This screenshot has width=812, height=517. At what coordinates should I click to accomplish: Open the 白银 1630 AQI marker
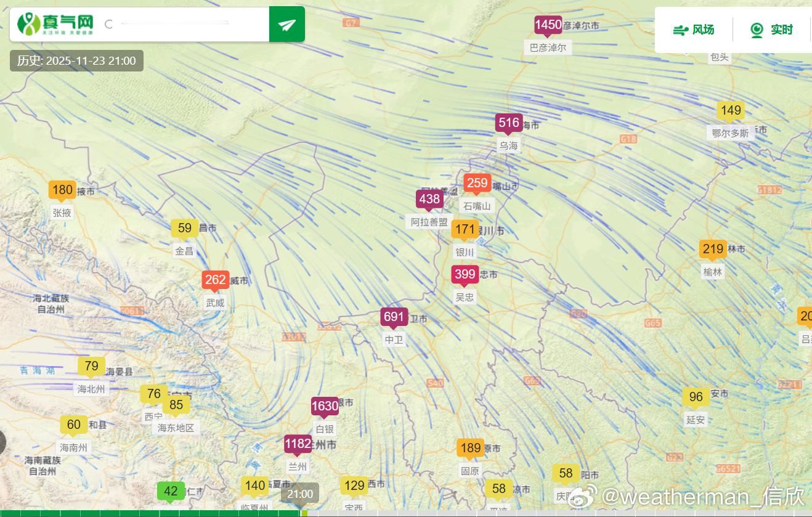point(325,406)
